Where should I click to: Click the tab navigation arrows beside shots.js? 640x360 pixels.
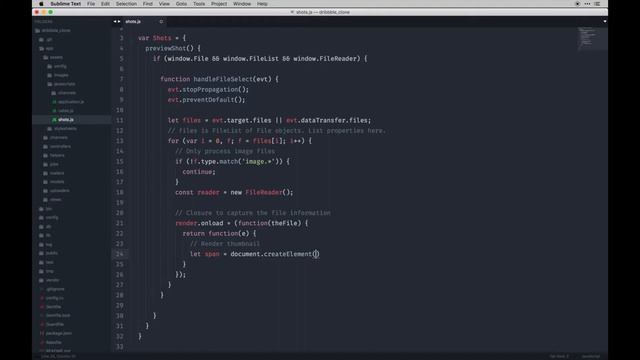pyautogui.click(x=117, y=21)
